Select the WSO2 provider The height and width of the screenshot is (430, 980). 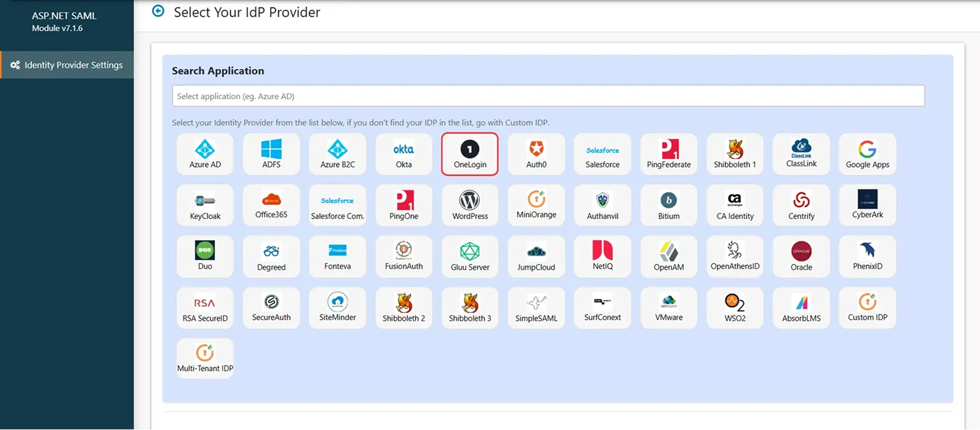pos(735,308)
